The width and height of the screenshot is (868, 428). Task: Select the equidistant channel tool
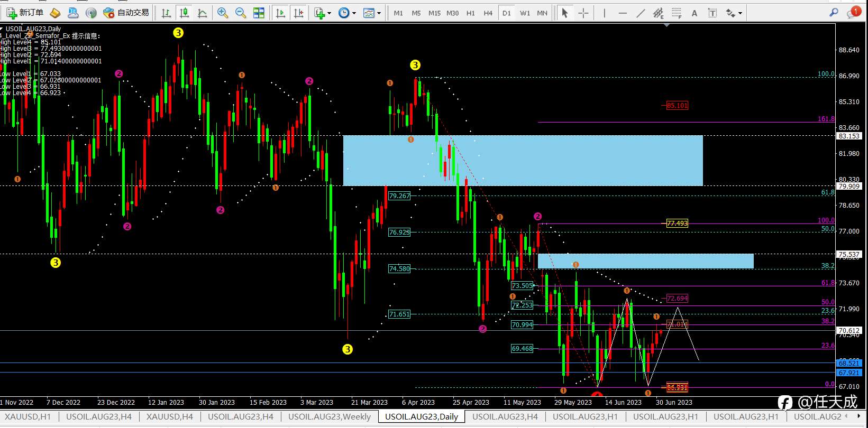(659, 13)
